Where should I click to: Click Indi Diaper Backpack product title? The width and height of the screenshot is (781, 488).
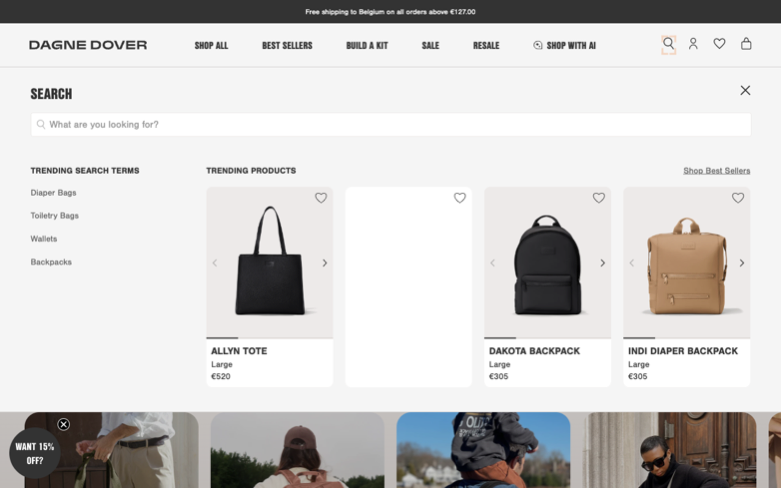[683, 351]
